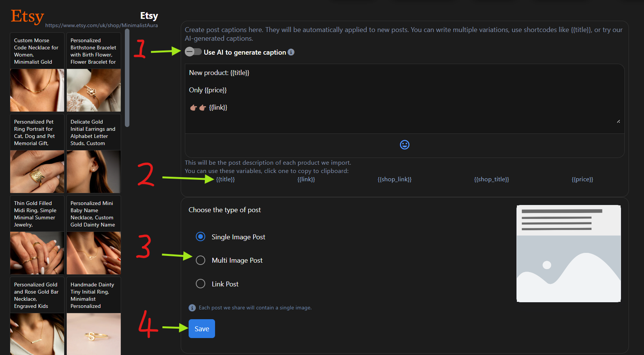
Task: Click the caption box resize handle
Action: point(618,121)
